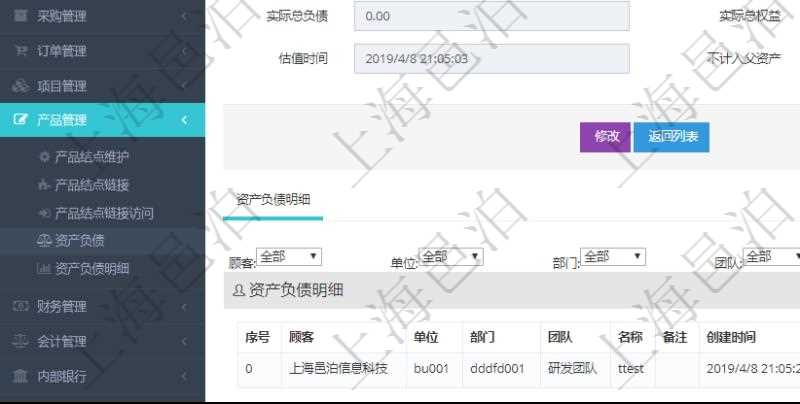Click the blue 返回列表 button
This screenshot has width=800, height=404.
671,137
